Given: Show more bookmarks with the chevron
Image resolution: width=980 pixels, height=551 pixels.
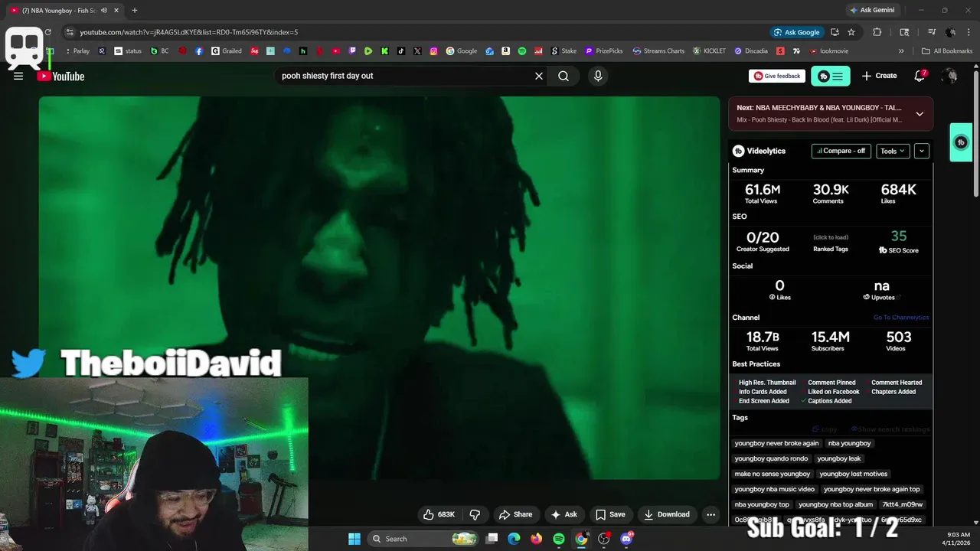Looking at the screenshot, I should click(x=901, y=51).
